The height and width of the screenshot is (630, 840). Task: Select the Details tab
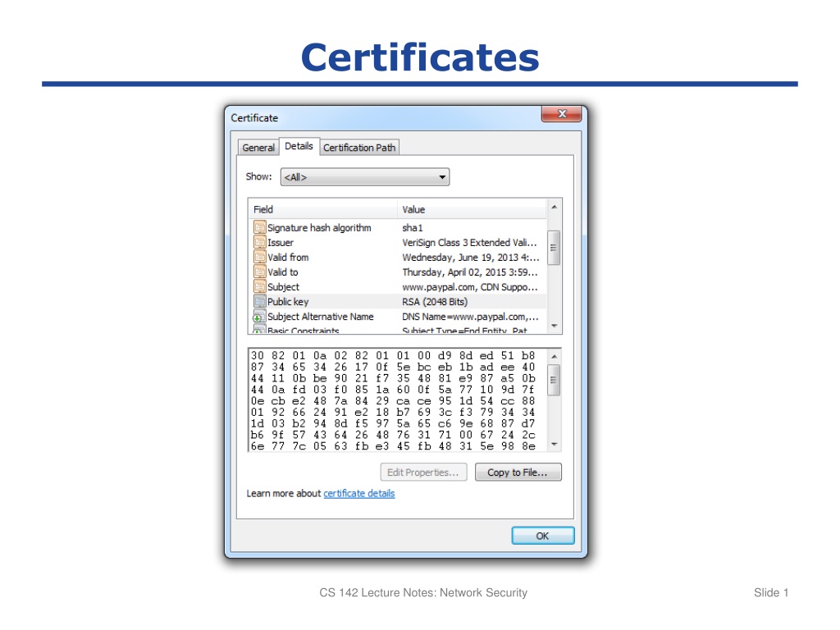tap(299, 146)
